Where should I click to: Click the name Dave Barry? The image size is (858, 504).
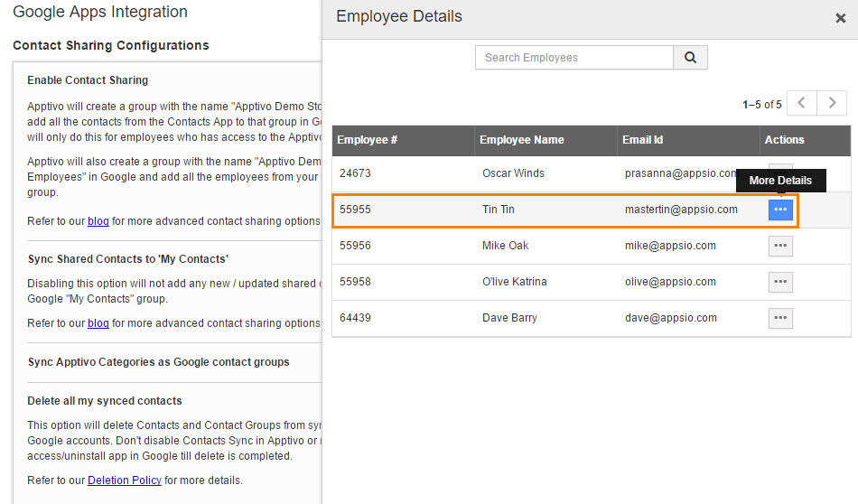click(509, 318)
